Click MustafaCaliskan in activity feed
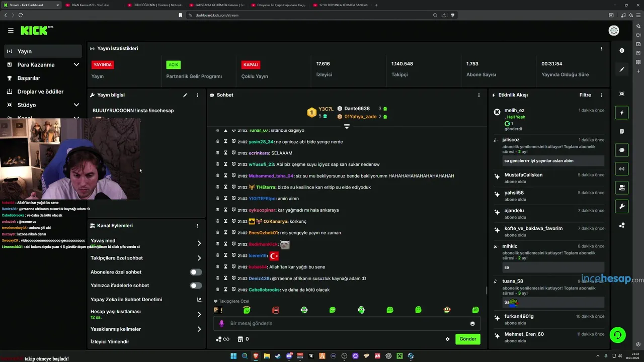Image resolution: width=644 pixels, height=362 pixels. [523, 175]
